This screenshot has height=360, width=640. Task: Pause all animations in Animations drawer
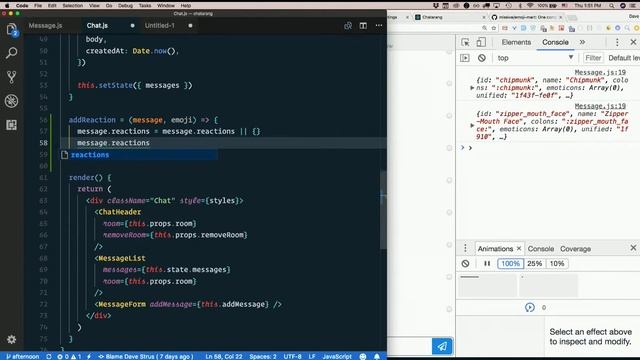[x=487, y=264]
